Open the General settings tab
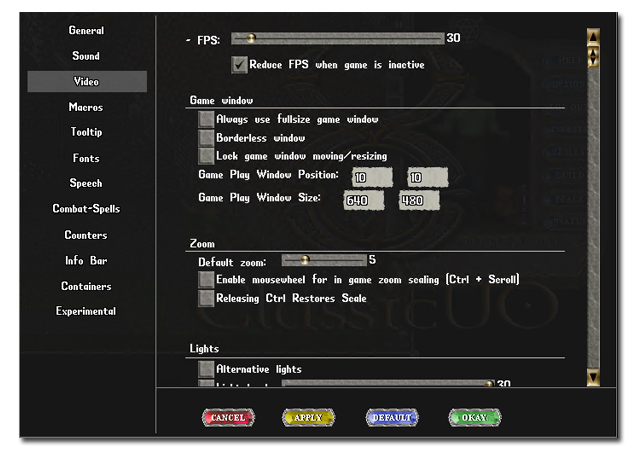Viewport: 638px width, 469px height. pyautogui.click(x=86, y=30)
